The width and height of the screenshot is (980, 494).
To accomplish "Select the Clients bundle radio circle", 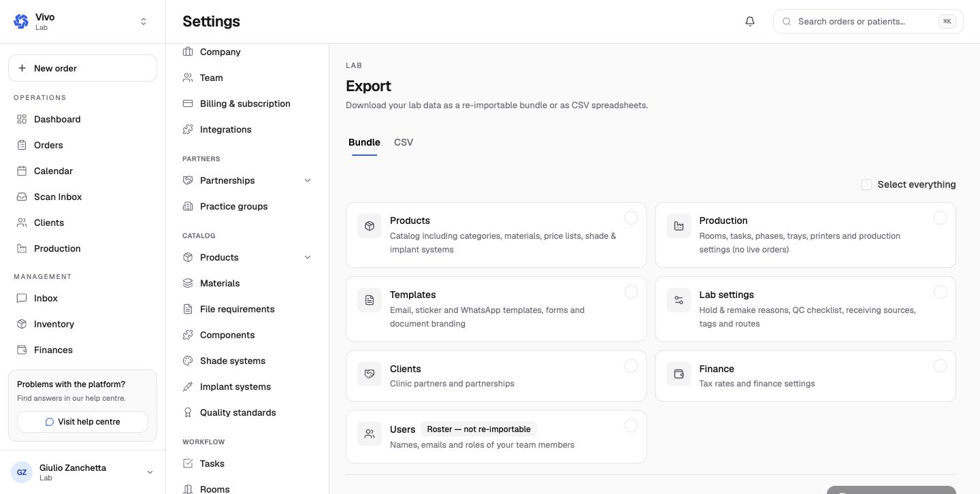I will (631, 366).
